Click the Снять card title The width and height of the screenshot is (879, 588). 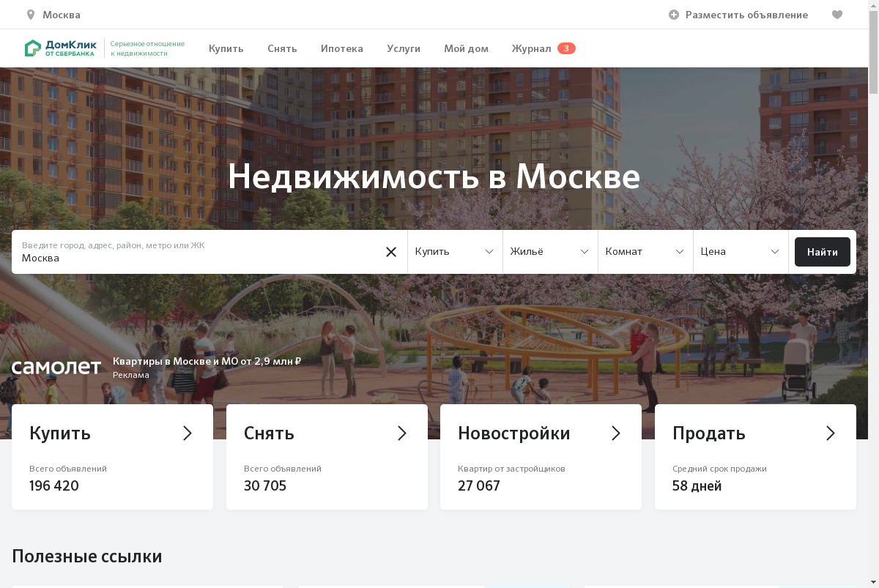tap(269, 433)
